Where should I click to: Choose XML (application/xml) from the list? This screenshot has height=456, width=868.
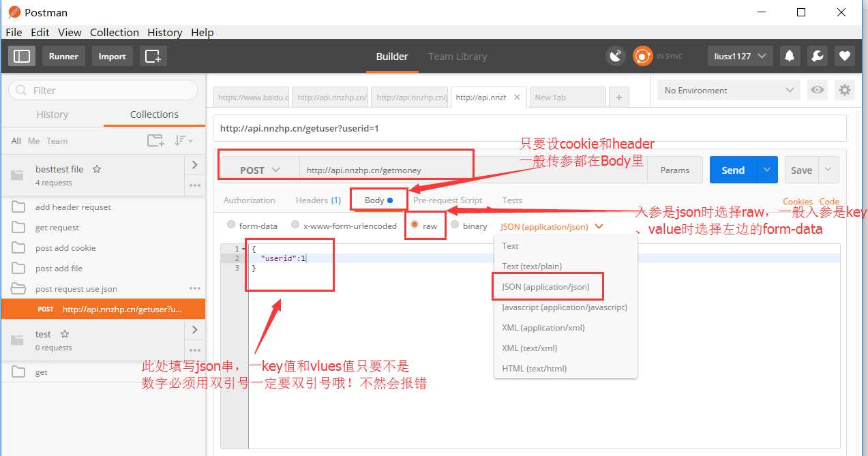click(x=543, y=327)
